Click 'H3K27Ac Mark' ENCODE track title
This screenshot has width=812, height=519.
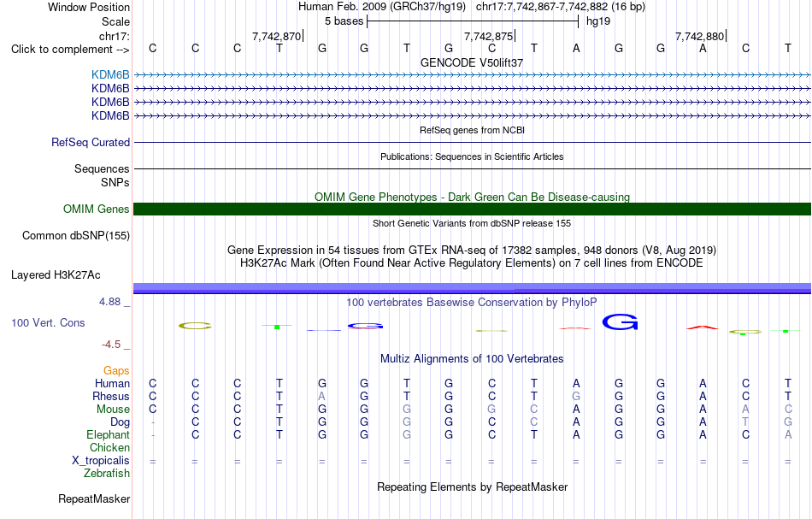point(472,262)
